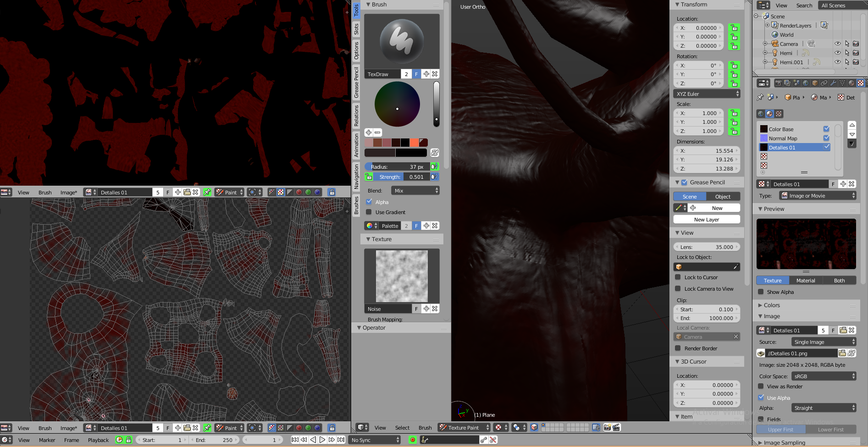Disable the brush Alpha checkbox

pos(369,202)
